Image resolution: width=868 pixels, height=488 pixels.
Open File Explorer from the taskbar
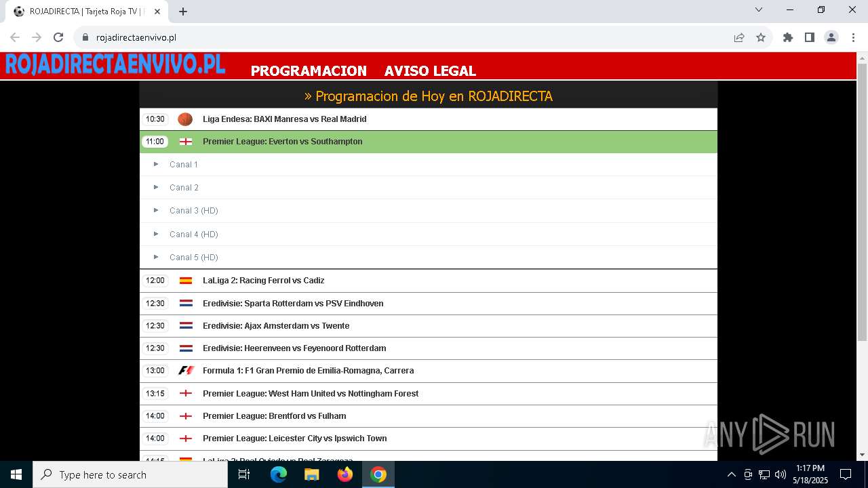tap(312, 474)
